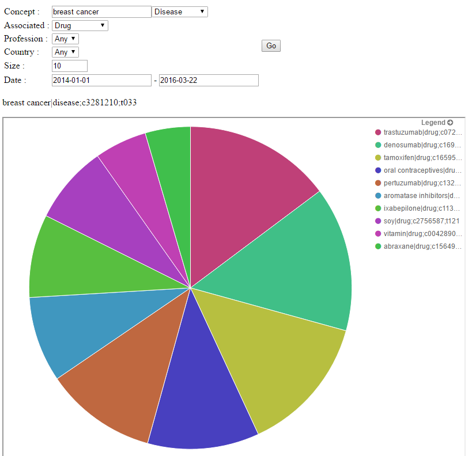
Task: Open the Associated Drug dropdown
Action: [80, 25]
